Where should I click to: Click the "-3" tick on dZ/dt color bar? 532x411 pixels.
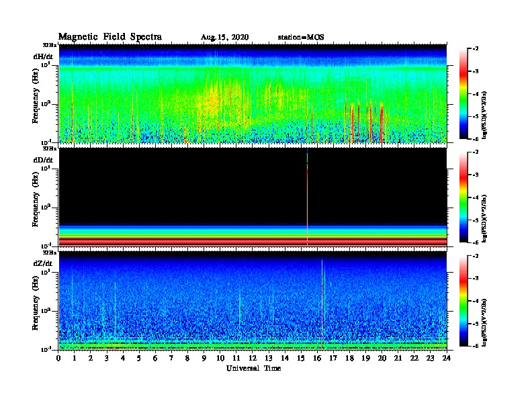point(476,279)
